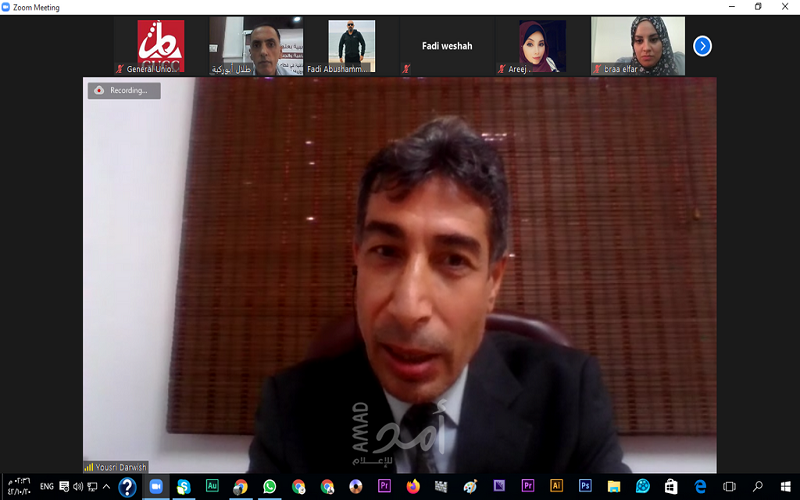Click the Zoom Meeting window title

(36, 7)
